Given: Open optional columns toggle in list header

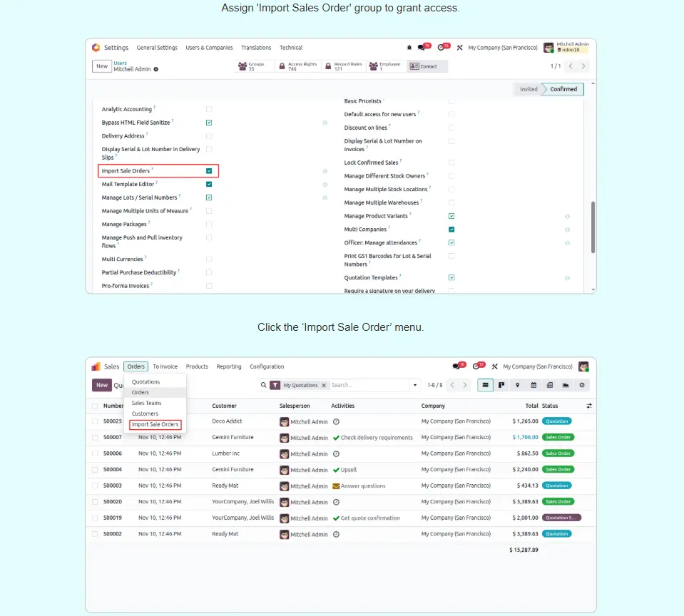Looking at the screenshot, I should tap(589, 406).
